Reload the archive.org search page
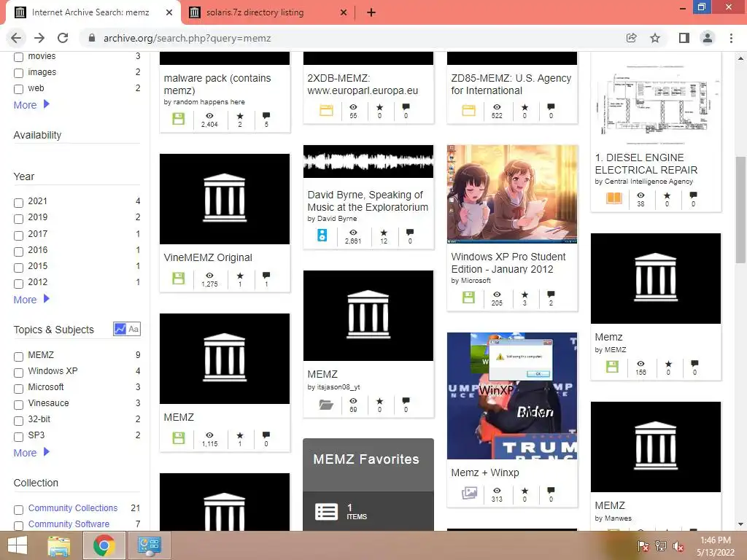This screenshot has height=560, width=747. click(63, 38)
